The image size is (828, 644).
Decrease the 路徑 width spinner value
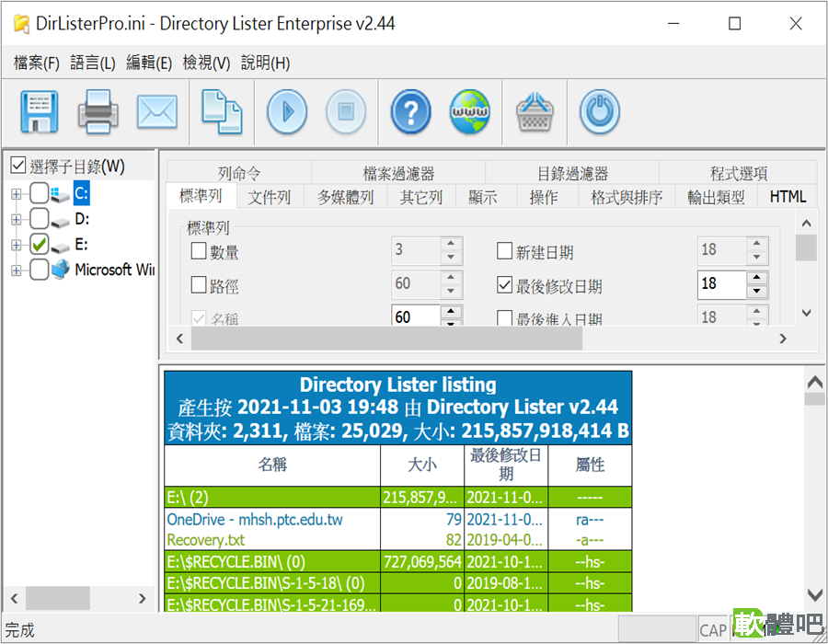click(451, 291)
